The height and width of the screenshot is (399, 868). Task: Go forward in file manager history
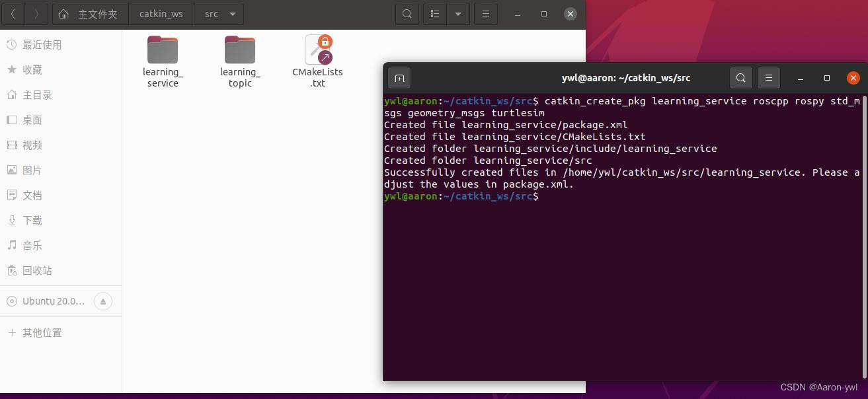pyautogui.click(x=36, y=14)
